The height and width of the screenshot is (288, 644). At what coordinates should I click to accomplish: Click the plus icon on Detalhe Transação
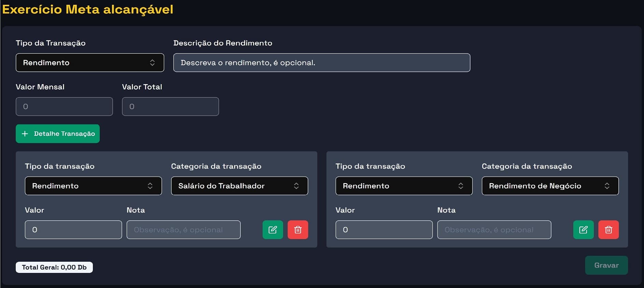[x=25, y=133]
